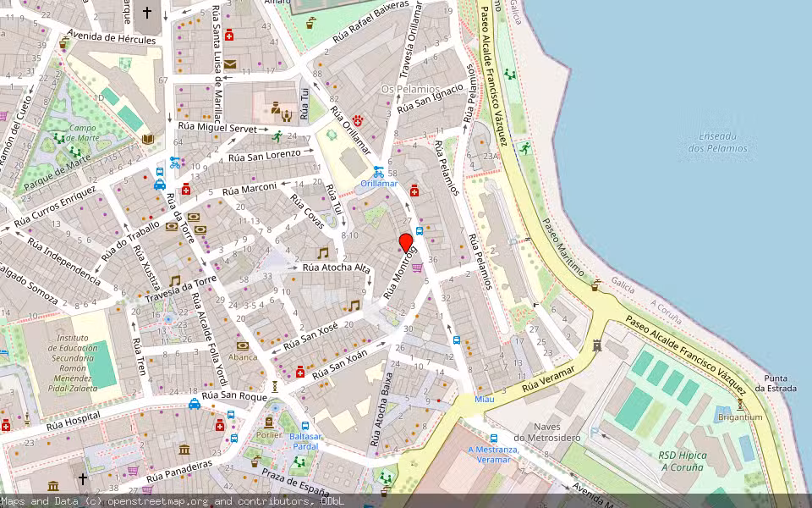Click the green runner icon in Parque de Marte
Image resolution: width=812 pixels, height=508 pixels.
tap(277, 137)
